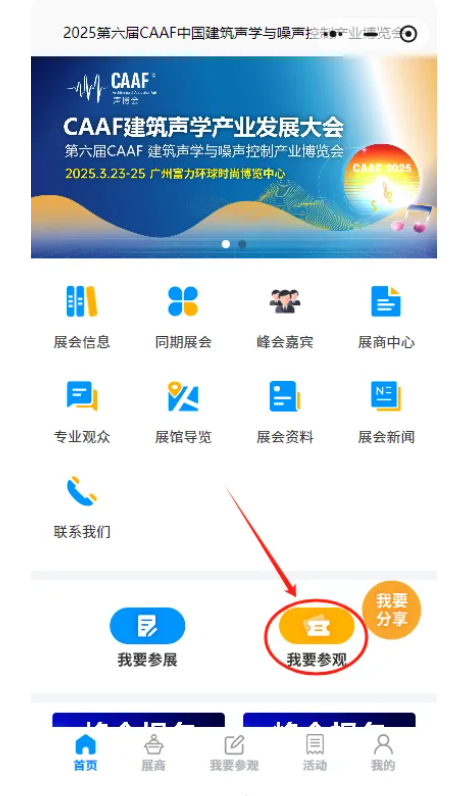
Task: Open the 展会资料 file icon
Action: point(284,396)
